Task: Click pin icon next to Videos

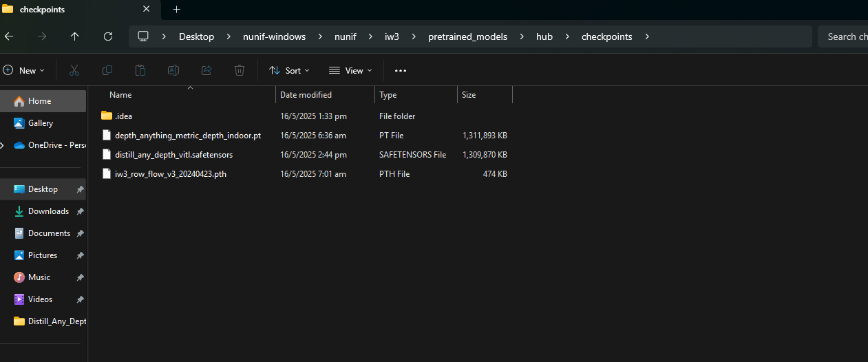Action: click(80, 299)
